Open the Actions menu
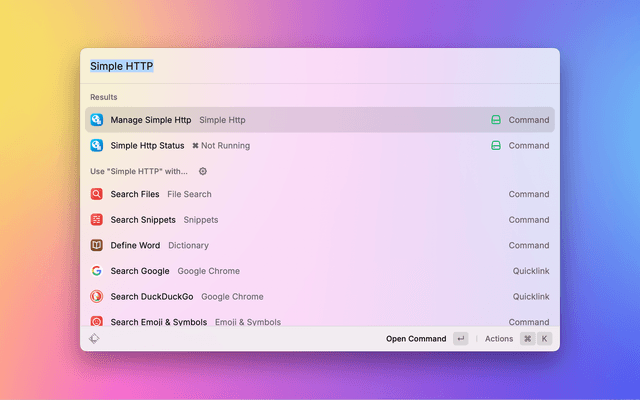Screen dimensions: 640x400 tap(499, 339)
